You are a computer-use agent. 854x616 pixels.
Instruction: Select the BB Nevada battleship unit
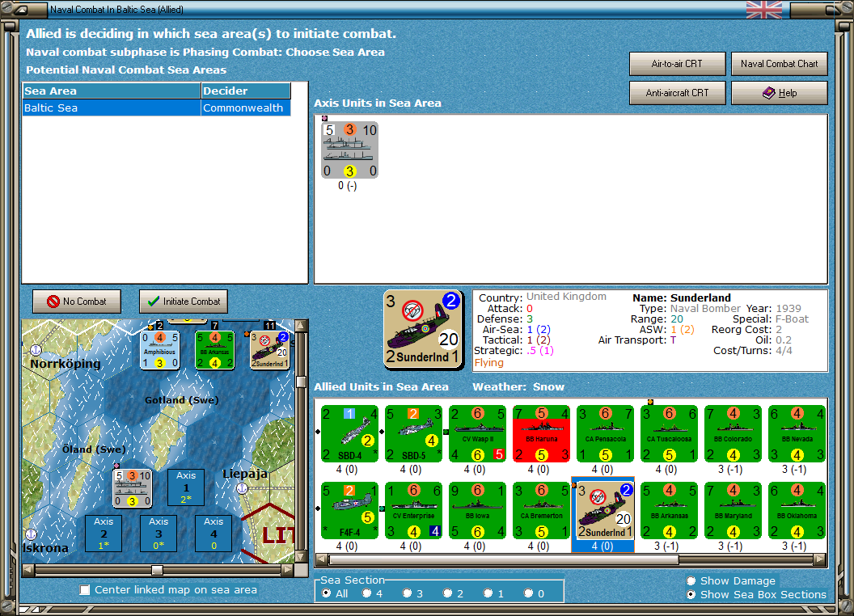click(797, 433)
